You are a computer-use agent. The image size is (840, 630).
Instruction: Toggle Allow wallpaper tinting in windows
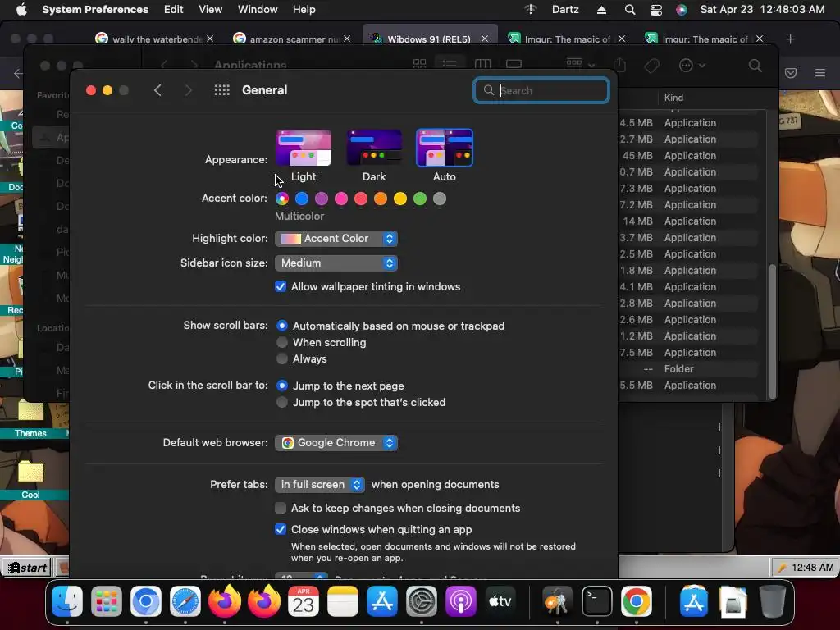pyautogui.click(x=281, y=286)
